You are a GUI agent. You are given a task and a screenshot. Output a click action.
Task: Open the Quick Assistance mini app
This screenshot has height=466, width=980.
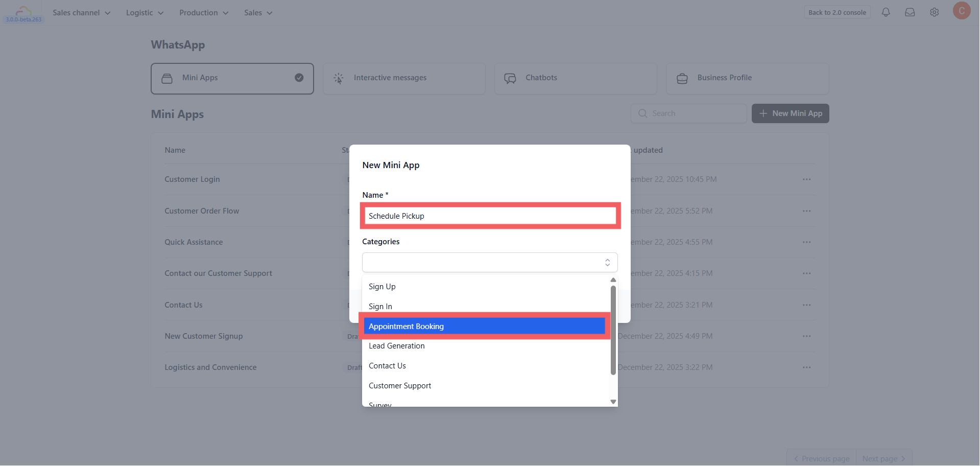tap(194, 242)
